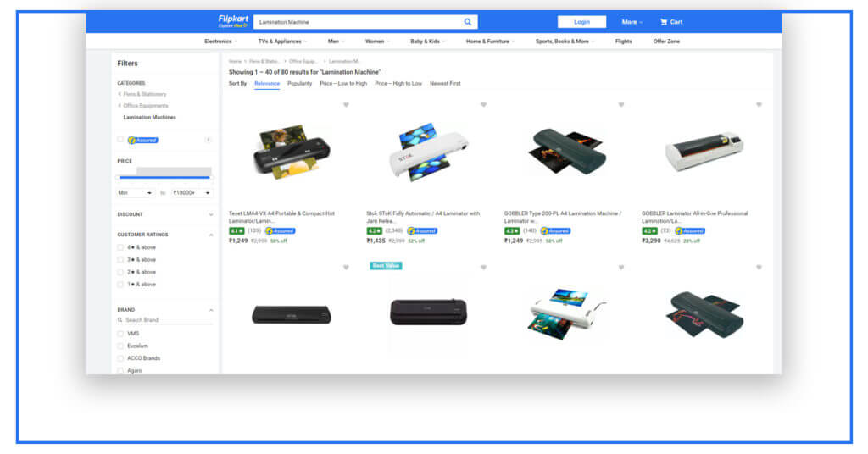Image resolution: width=868 pixels, height=454 pixels.
Task: Open the Home & Furniture menu
Action: pyautogui.click(x=490, y=42)
